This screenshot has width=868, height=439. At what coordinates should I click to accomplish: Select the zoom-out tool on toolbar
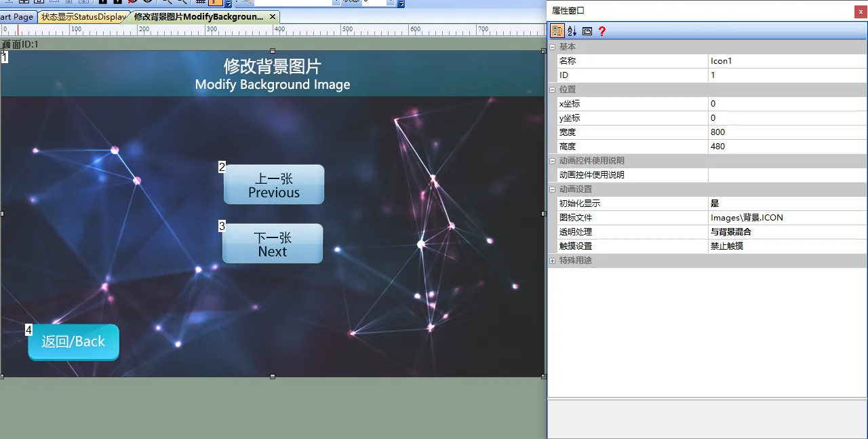pyautogui.click(x=184, y=3)
